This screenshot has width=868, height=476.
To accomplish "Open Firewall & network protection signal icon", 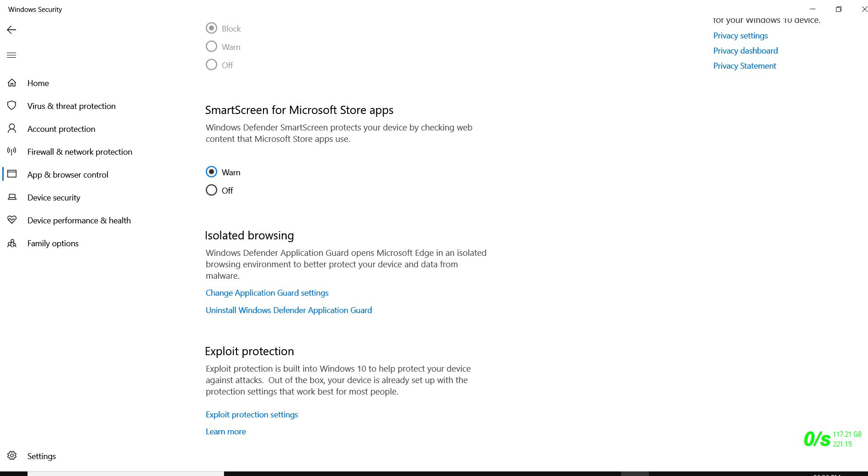I will 12,151.
